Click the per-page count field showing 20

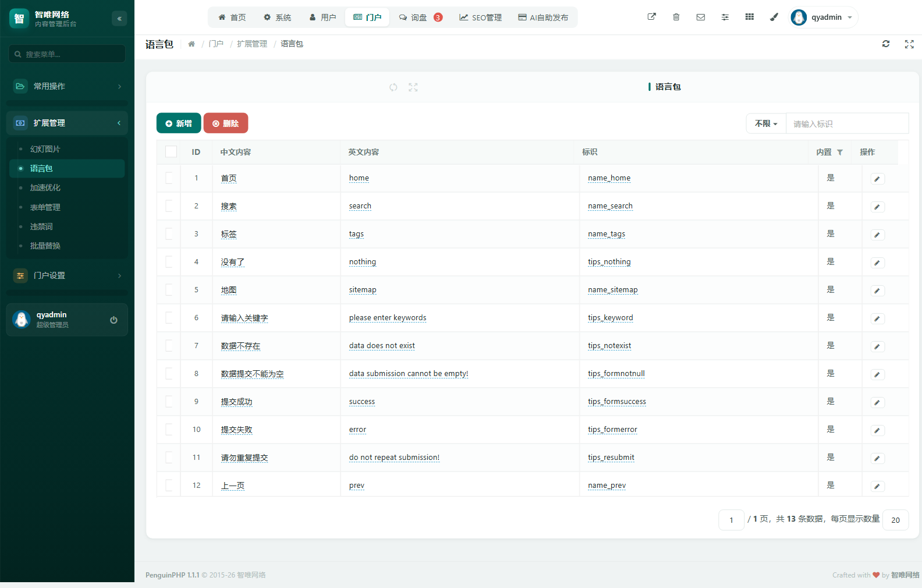896,520
